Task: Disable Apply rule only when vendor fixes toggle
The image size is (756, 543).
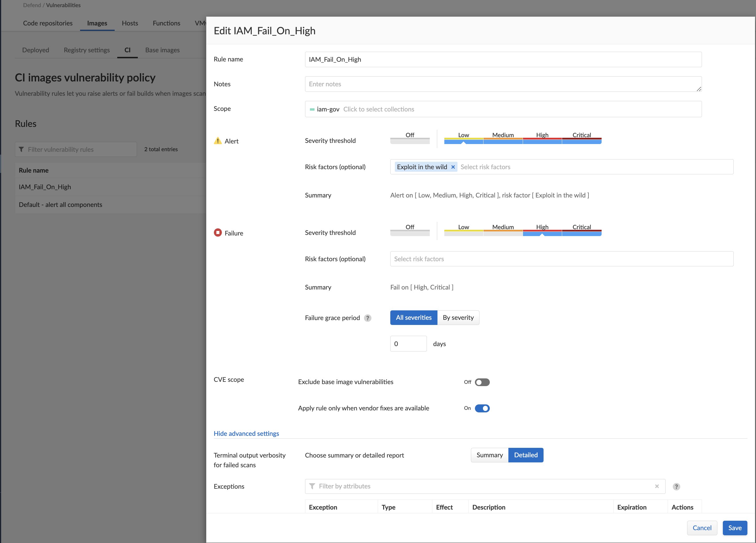Action: click(482, 408)
